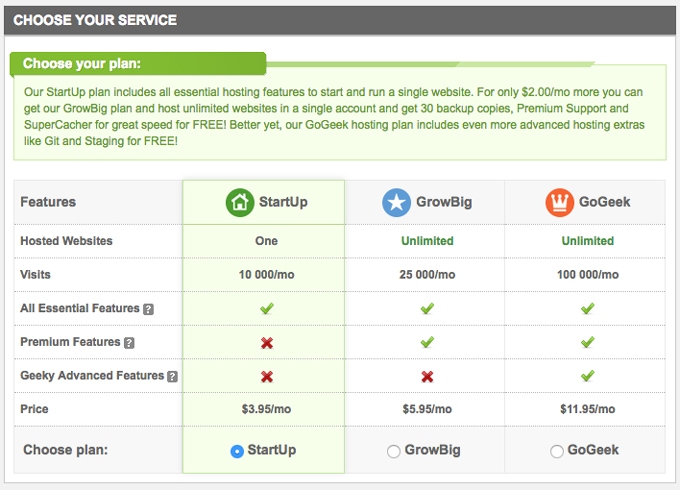680x490 pixels.
Task: Click the StartUp Premium Features red cross
Action: pyautogui.click(x=267, y=343)
